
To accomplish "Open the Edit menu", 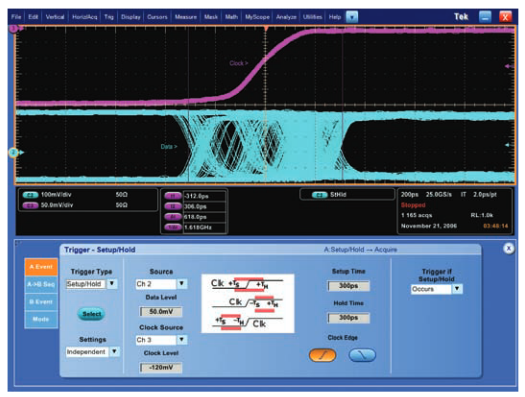I will (33, 17).
